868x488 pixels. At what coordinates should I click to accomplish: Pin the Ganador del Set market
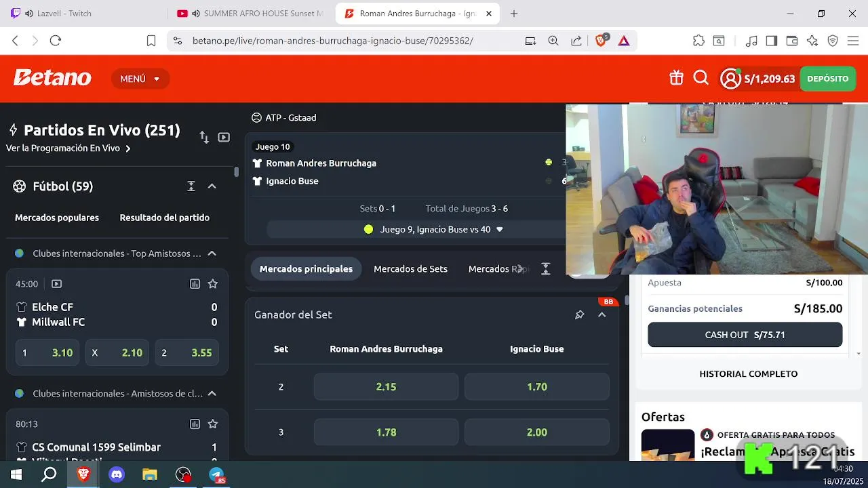(579, 314)
